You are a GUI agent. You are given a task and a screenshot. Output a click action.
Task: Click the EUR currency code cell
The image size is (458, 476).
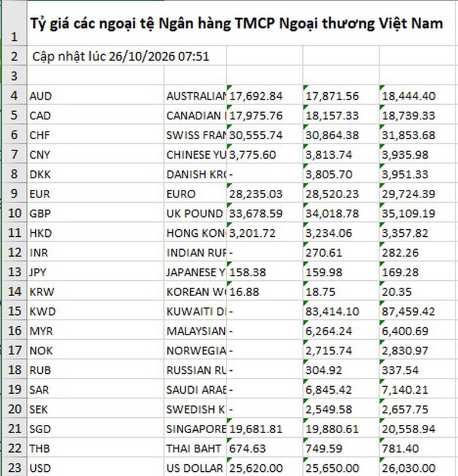[95, 193]
